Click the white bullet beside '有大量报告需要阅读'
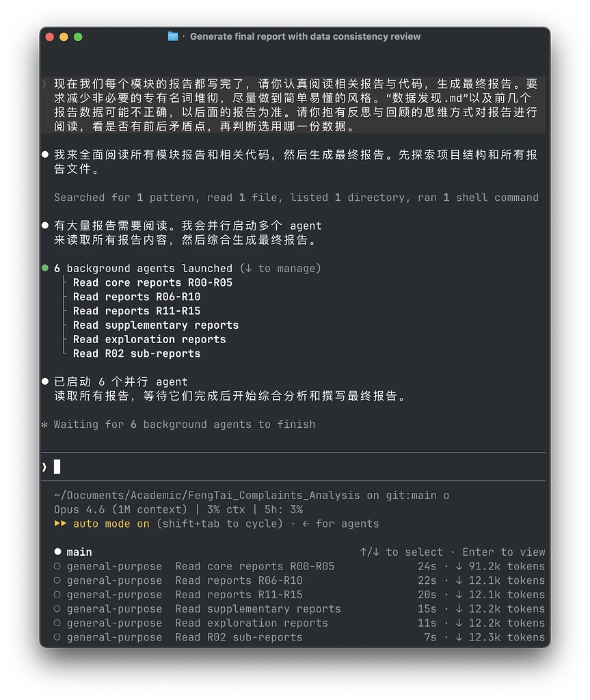This screenshot has height=700, width=590. pos(45,226)
